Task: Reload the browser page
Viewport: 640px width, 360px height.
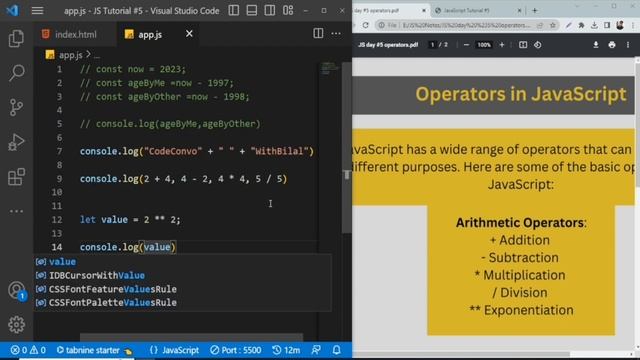Action: coord(365,25)
